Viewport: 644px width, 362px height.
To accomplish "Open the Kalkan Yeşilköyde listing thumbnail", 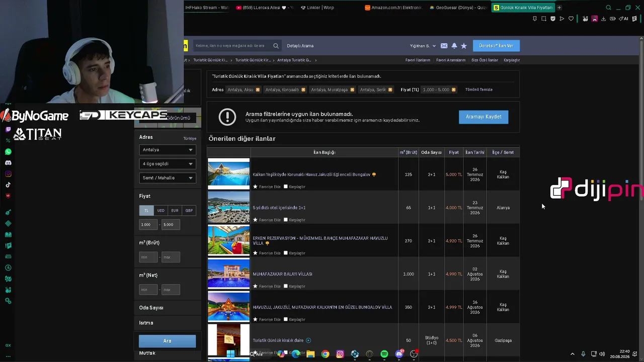I will (x=229, y=174).
